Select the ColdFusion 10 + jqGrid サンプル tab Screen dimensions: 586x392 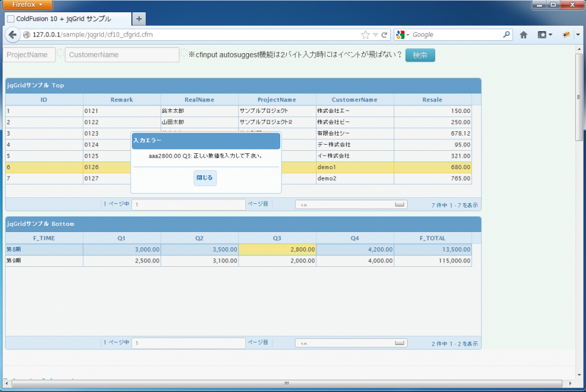pyautogui.click(x=67, y=18)
